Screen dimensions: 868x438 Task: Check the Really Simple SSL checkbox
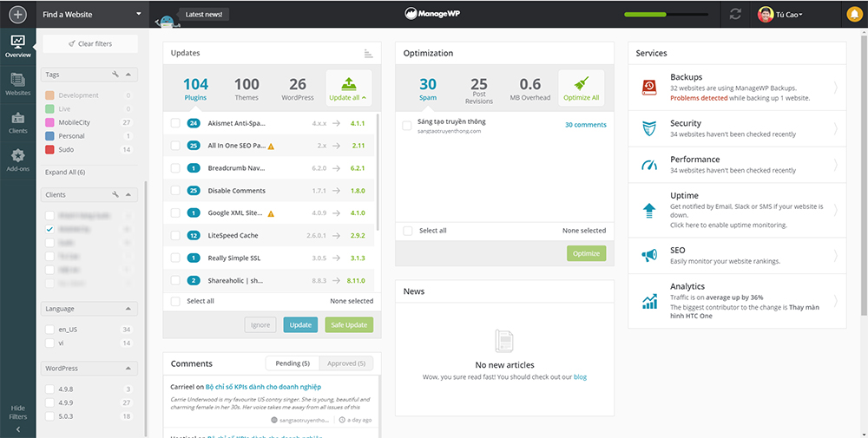pyautogui.click(x=175, y=258)
